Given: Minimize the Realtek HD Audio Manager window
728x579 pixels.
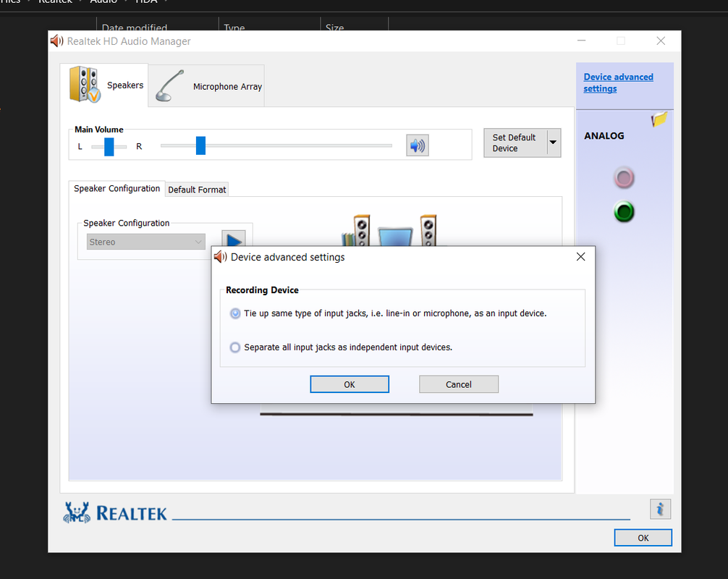Looking at the screenshot, I should tap(581, 41).
